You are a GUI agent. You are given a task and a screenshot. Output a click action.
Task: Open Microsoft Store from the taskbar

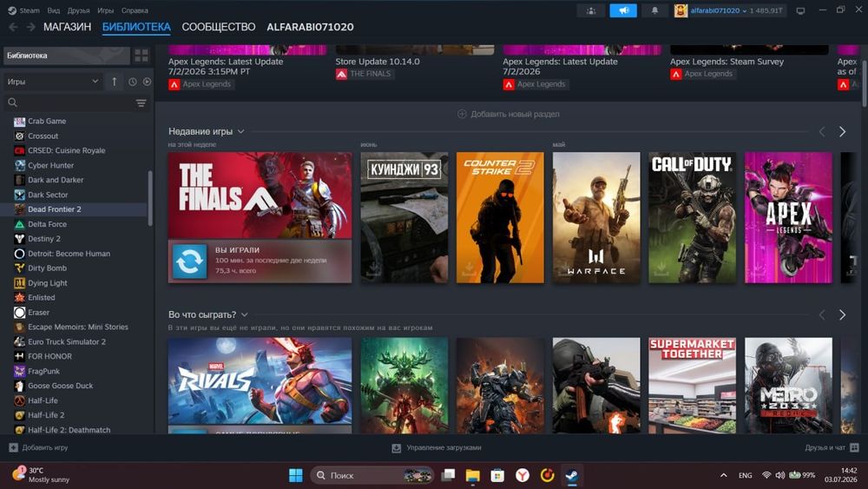click(497, 475)
